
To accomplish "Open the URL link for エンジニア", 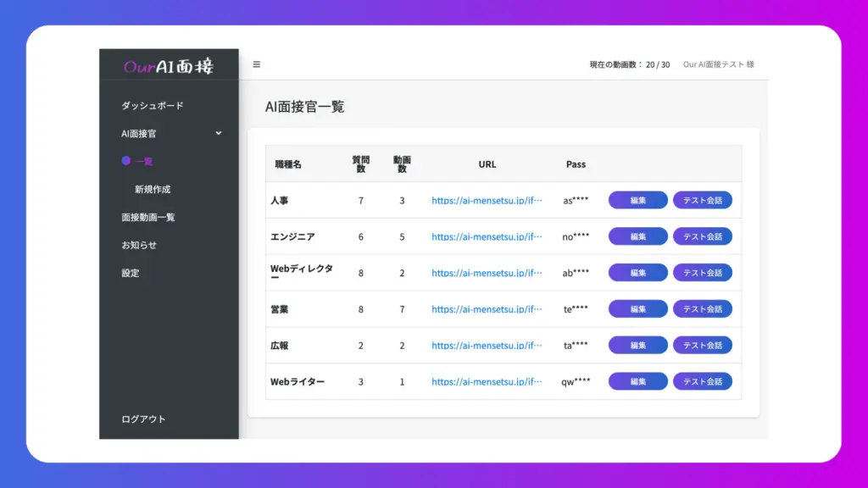I will [487, 236].
